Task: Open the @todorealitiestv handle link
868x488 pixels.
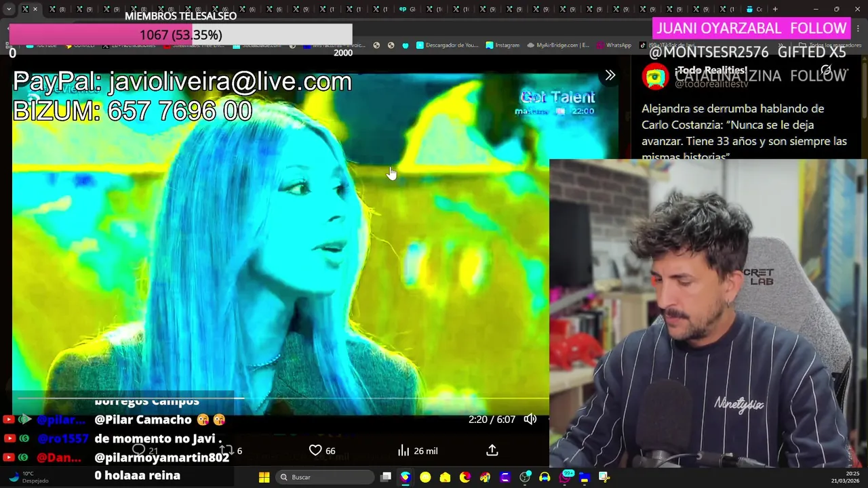Action: pyautogui.click(x=711, y=83)
